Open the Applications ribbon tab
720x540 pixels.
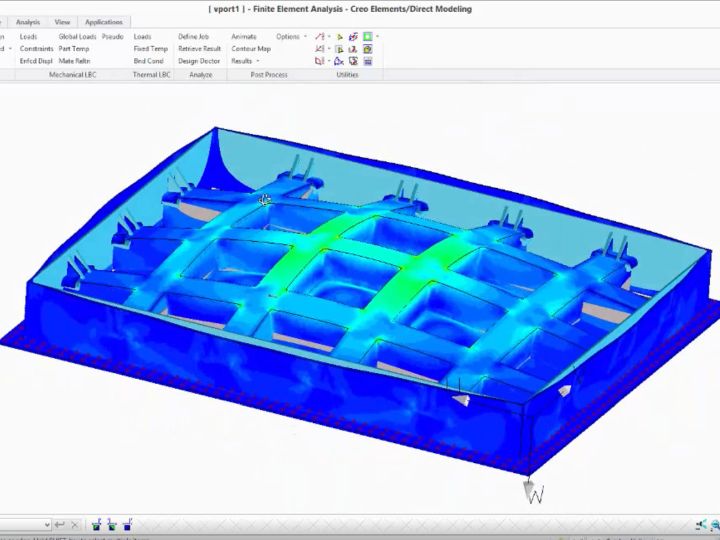click(103, 22)
